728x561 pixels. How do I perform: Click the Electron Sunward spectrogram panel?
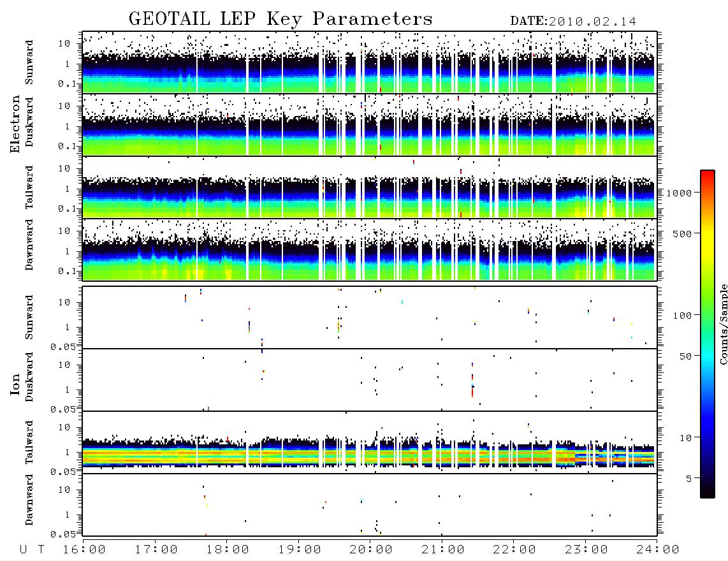tap(370, 62)
